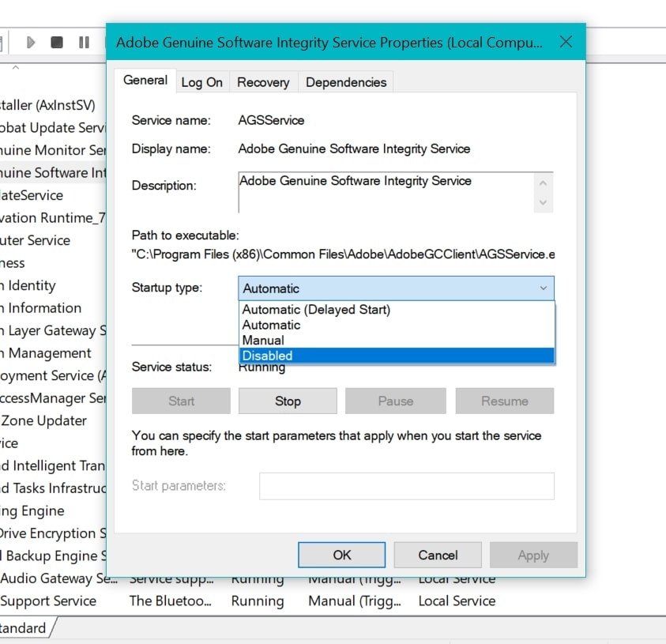Select the obat Update Service row
Viewport: 666px width, 644px height.
tap(53, 128)
